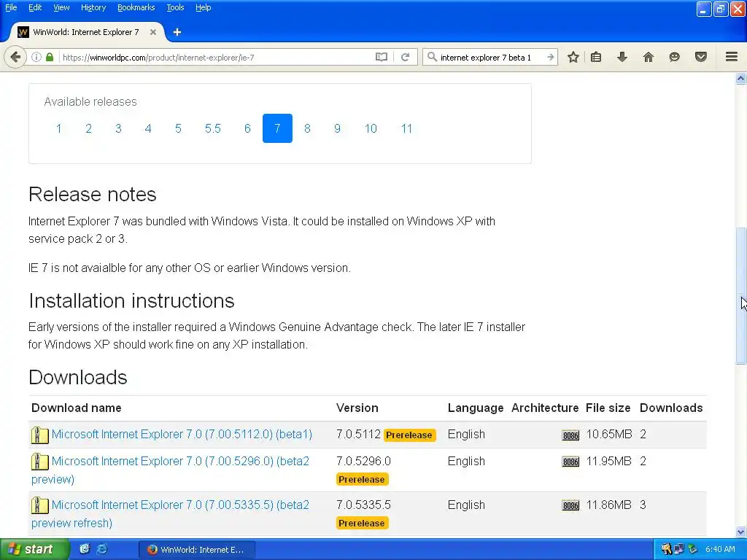Select release 10
The image size is (747, 560).
tap(371, 128)
